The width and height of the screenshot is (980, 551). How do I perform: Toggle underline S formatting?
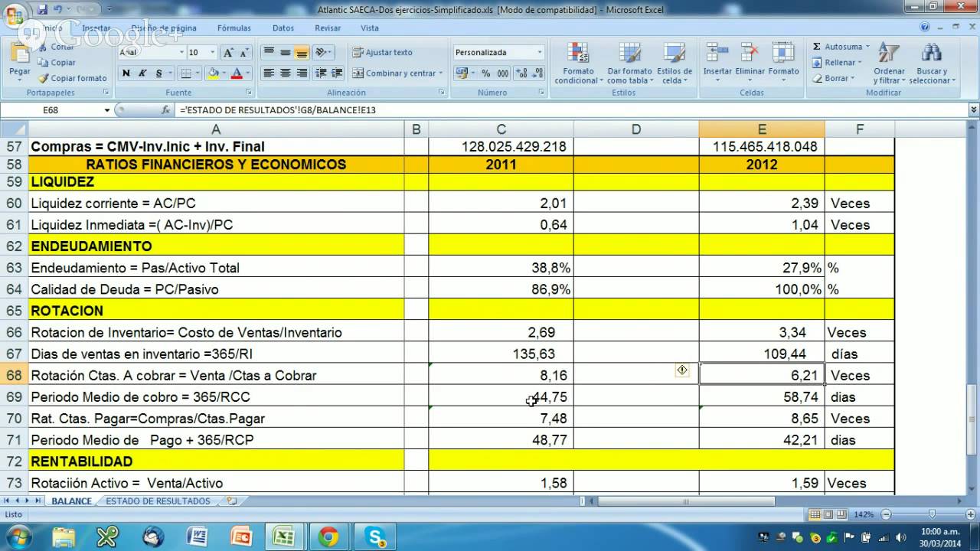[159, 73]
